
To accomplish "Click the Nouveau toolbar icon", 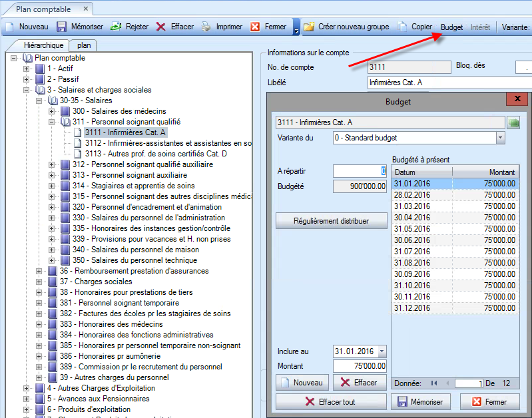I will click(x=10, y=27).
